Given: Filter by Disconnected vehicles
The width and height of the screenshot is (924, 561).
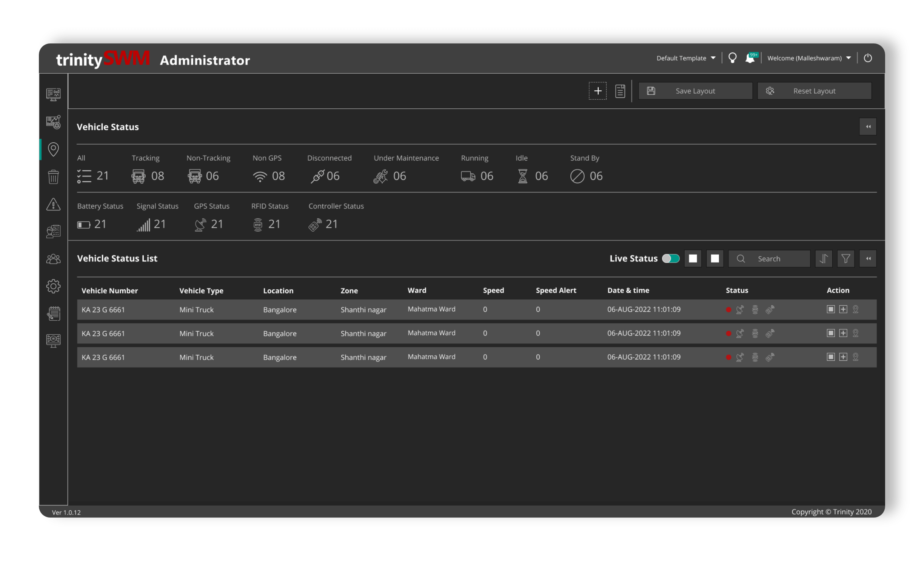Looking at the screenshot, I should [x=330, y=169].
